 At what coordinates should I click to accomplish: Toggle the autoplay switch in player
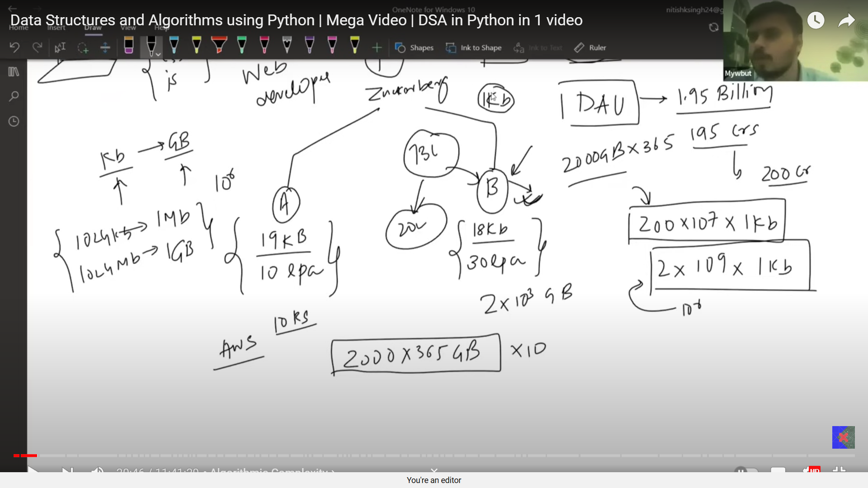click(746, 470)
